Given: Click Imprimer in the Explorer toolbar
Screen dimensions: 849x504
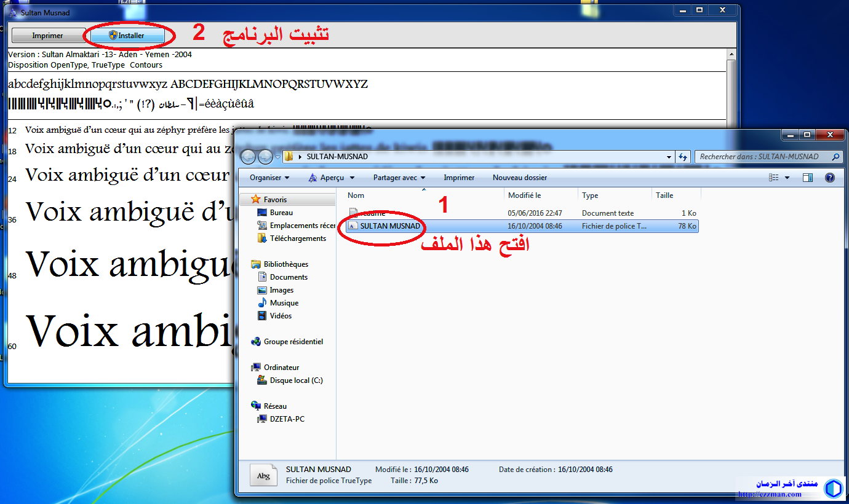Looking at the screenshot, I should pos(459,178).
